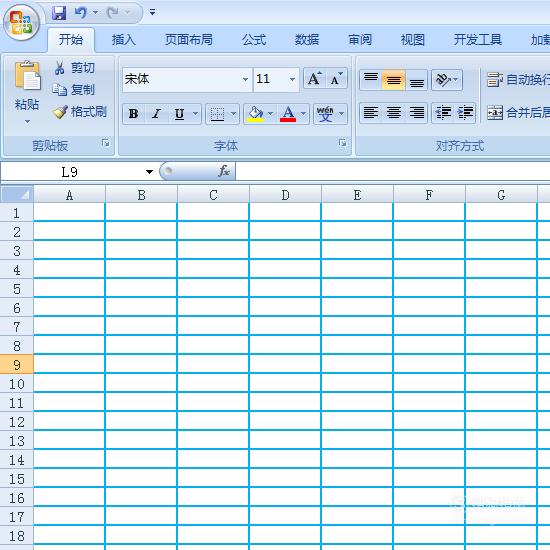Viewport: 550px width, 550px height.
Task: Enable 自动换行 wrap text
Action: pyautogui.click(x=518, y=80)
